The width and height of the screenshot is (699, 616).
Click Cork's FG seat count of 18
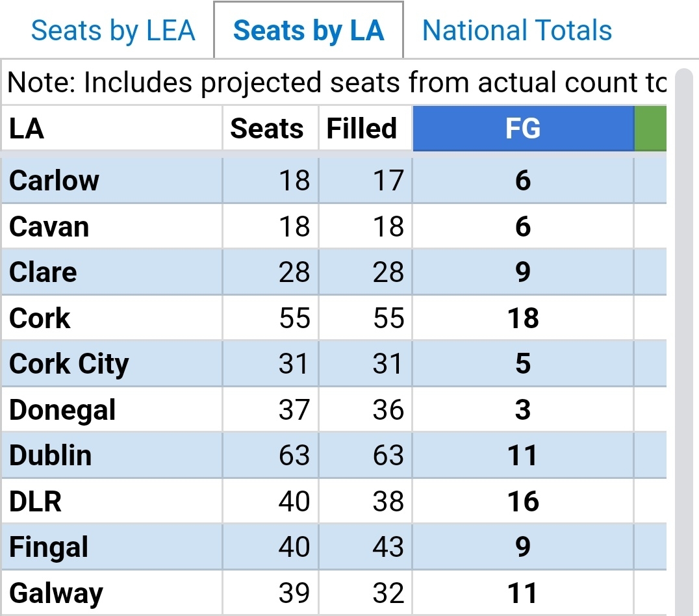[x=523, y=318]
